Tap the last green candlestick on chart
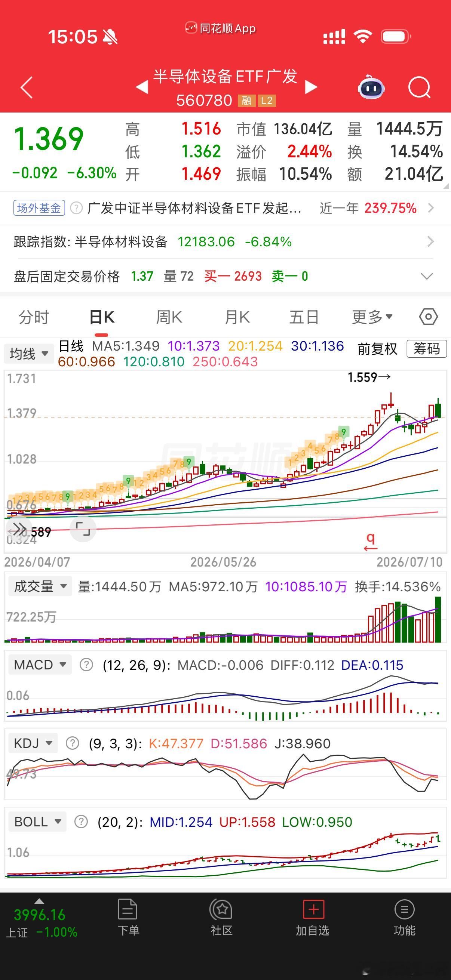Screen dimensions: 451x980 click(x=438, y=409)
